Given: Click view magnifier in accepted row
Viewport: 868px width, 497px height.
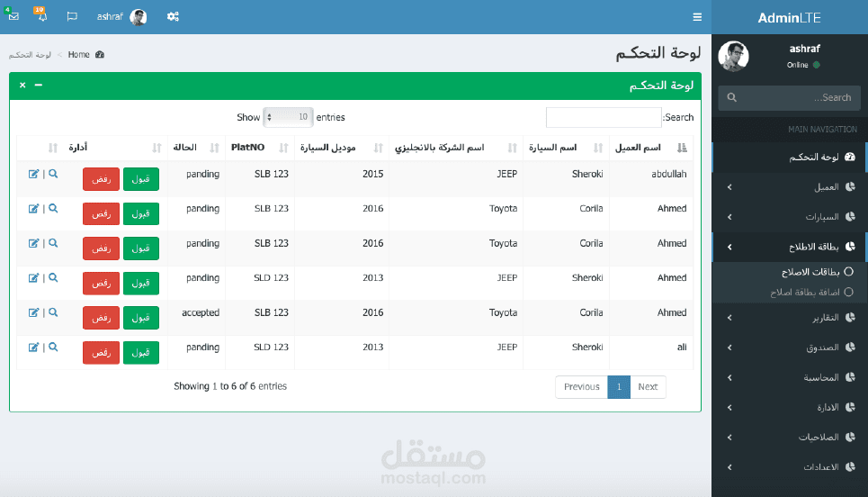Looking at the screenshot, I should (53, 312).
